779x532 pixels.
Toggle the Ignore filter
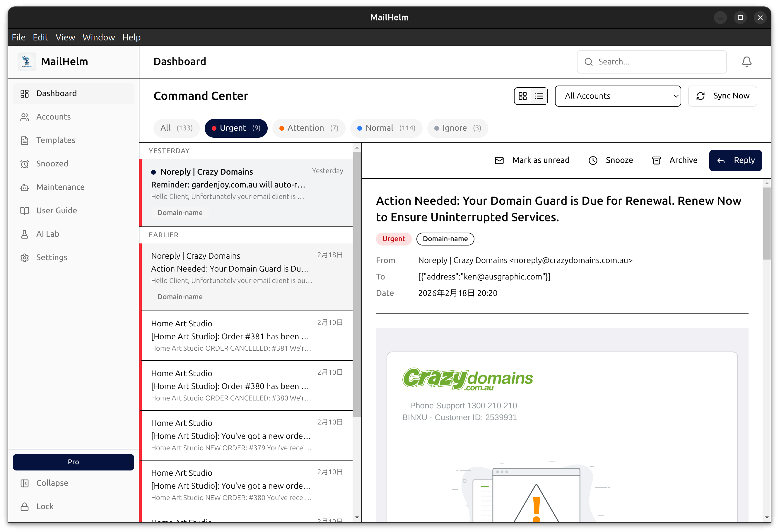[457, 128]
